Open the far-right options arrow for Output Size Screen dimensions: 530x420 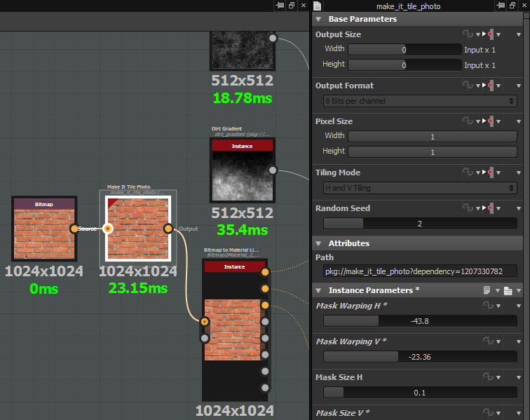pyautogui.click(x=519, y=34)
